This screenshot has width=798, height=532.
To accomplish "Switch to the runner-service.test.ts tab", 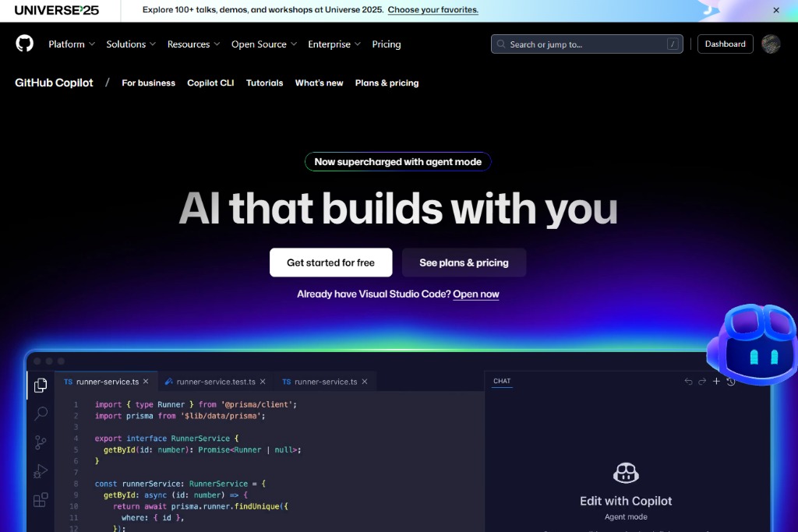I will click(x=215, y=381).
